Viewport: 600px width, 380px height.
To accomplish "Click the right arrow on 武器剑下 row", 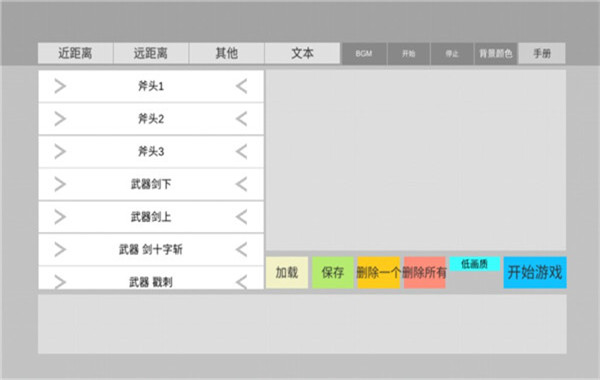I will pos(60,184).
